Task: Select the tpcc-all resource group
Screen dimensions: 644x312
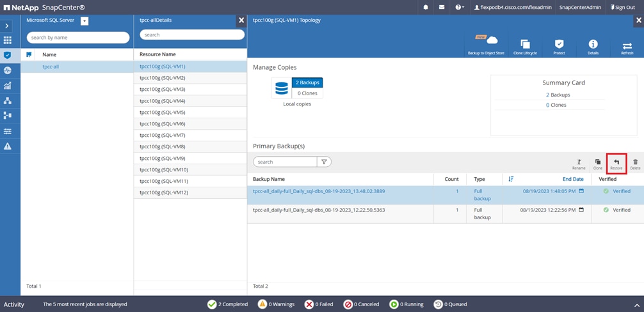Action: pyautogui.click(x=51, y=66)
